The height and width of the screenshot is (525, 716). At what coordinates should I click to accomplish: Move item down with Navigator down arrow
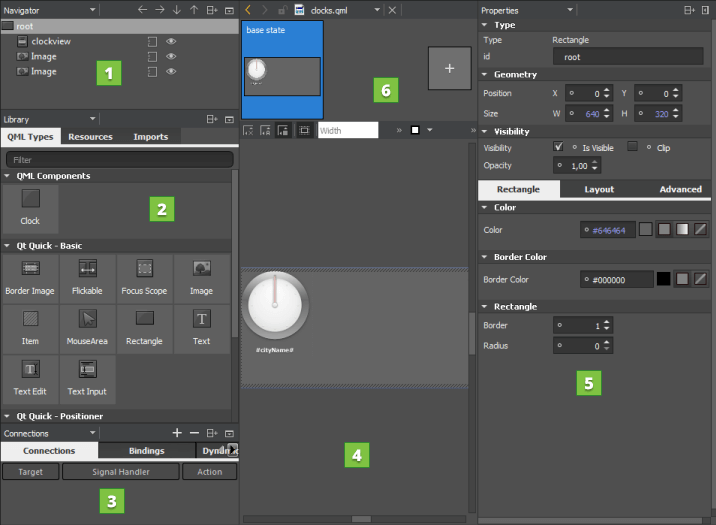point(177,10)
